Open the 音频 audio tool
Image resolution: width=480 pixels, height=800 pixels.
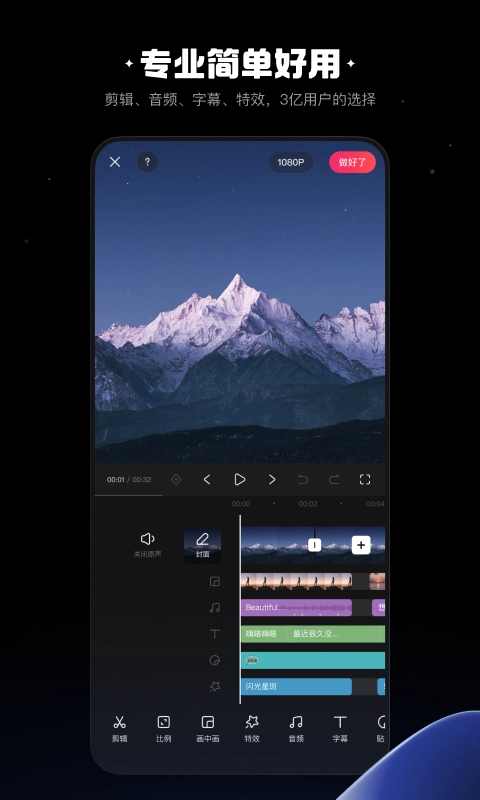pyautogui.click(x=296, y=729)
